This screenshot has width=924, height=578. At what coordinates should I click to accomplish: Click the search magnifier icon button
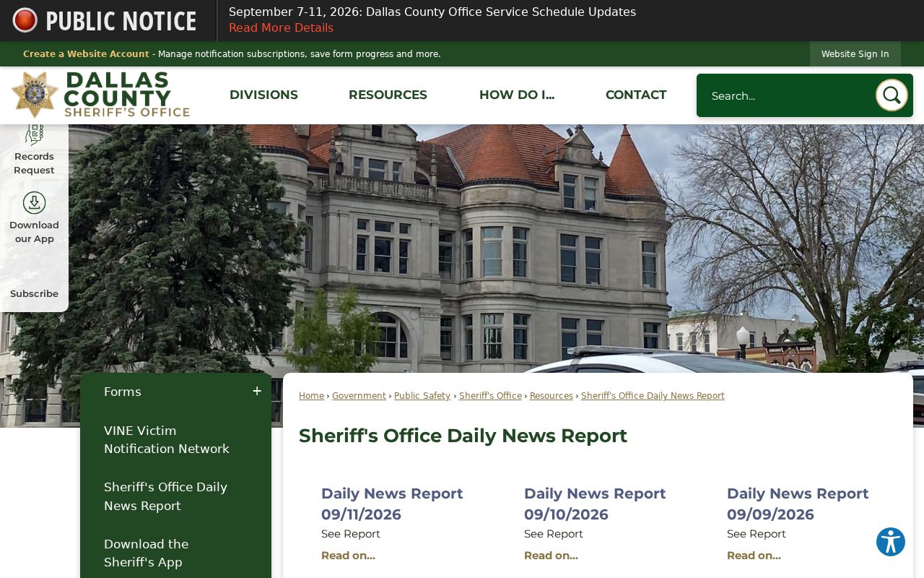[x=892, y=95]
